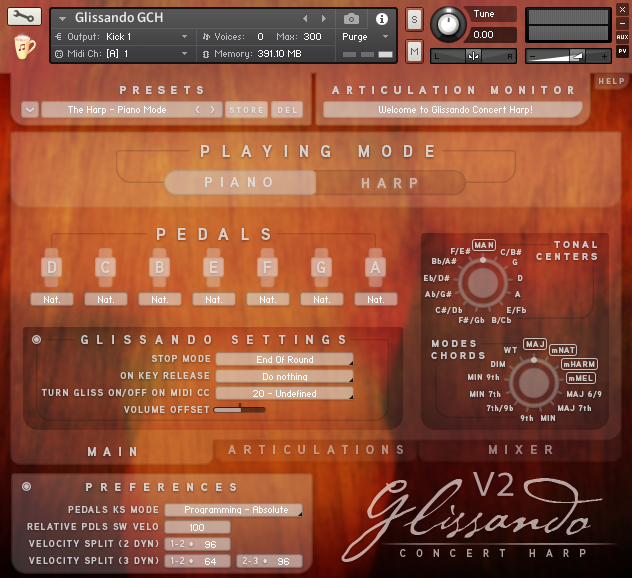Click the Velocity Split 2 Dyn field
This screenshot has height=578, width=632.
point(198,544)
